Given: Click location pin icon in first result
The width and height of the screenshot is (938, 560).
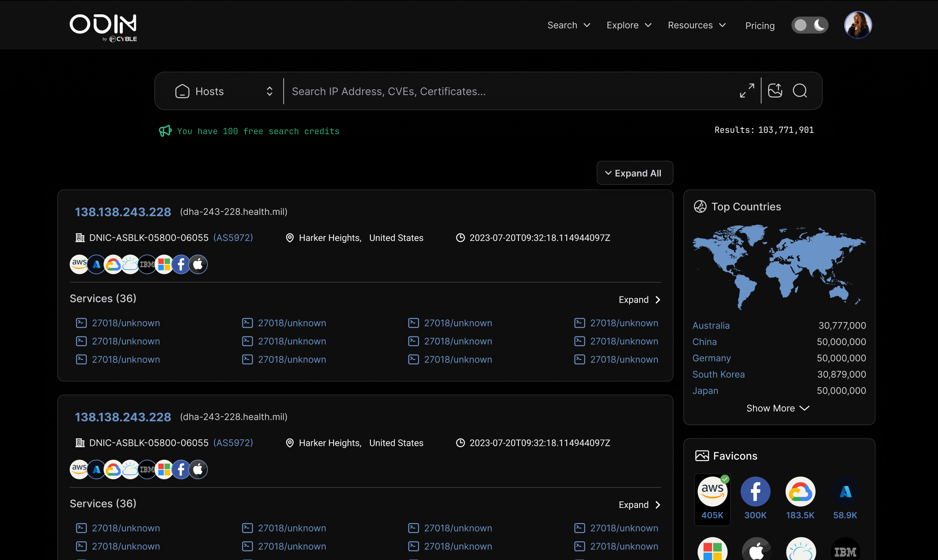Looking at the screenshot, I should point(290,238).
